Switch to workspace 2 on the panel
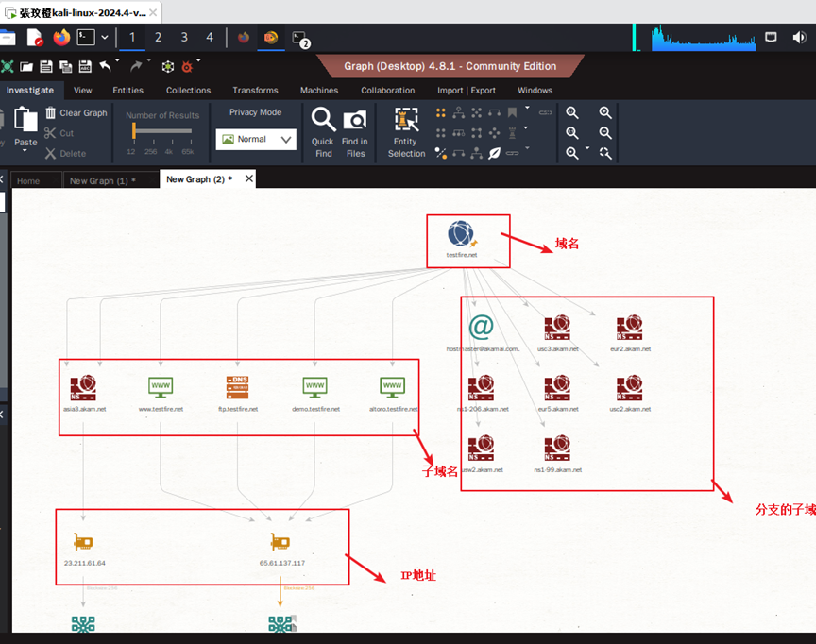The width and height of the screenshot is (816, 644). point(158,38)
